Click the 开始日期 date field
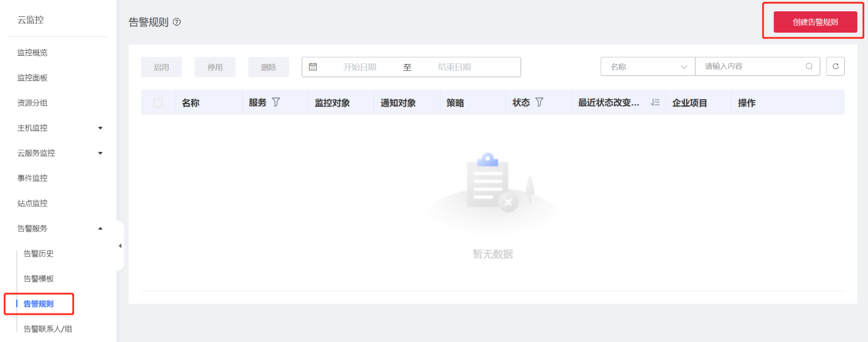Viewport: 868px width, 342px height. [x=359, y=67]
